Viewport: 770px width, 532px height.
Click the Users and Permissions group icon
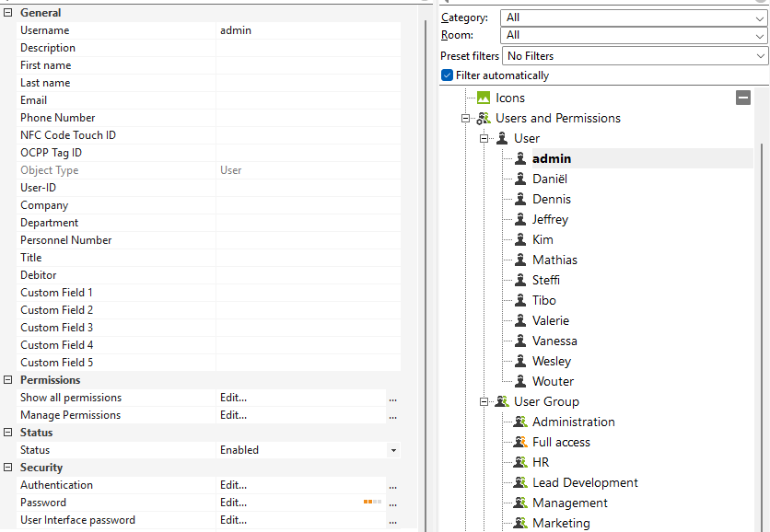(x=483, y=118)
